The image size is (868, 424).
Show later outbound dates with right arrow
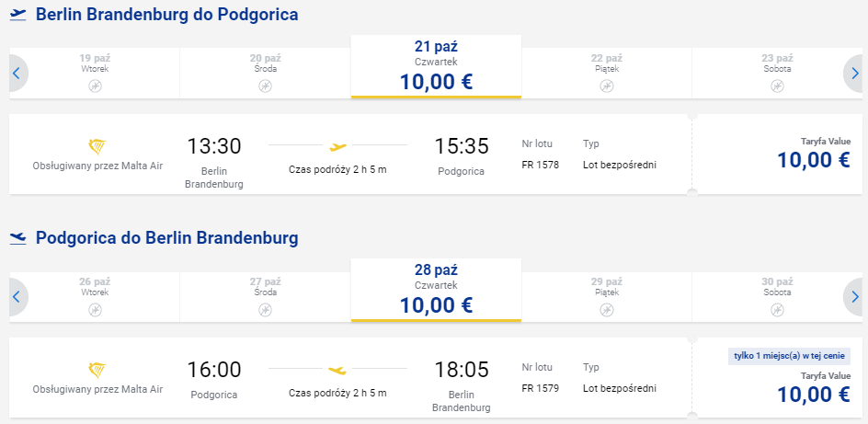(854, 73)
